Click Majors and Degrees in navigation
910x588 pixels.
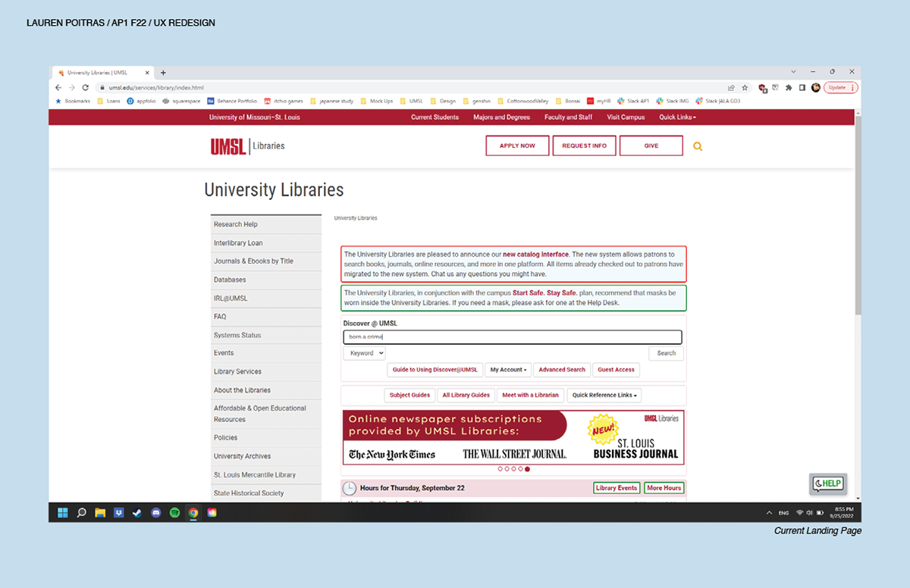tap(501, 117)
